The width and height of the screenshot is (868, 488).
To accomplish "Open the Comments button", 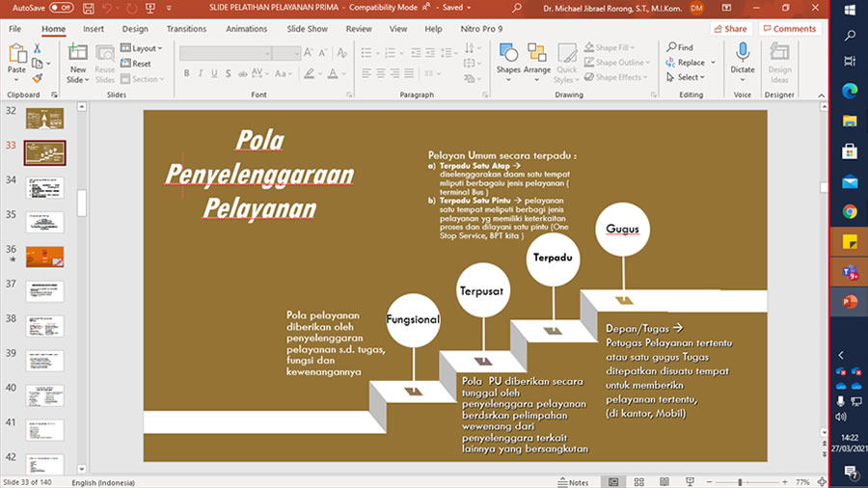I will click(x=789, y=29).
